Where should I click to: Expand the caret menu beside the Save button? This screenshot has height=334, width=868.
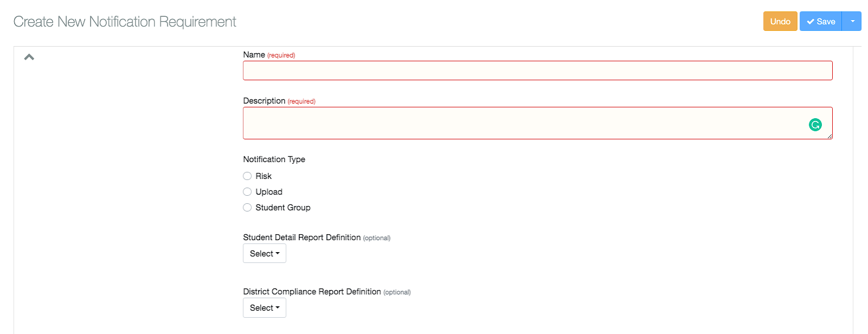tap(852, 21)
